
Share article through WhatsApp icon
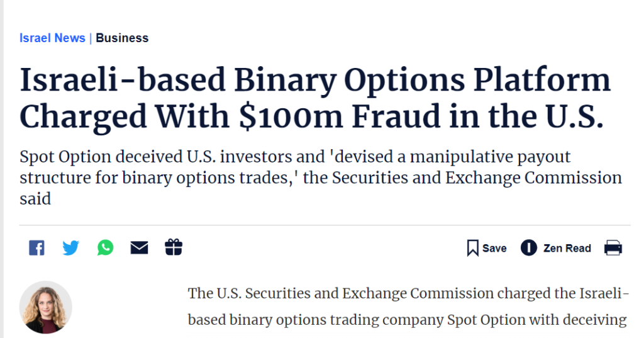point(105,247)
